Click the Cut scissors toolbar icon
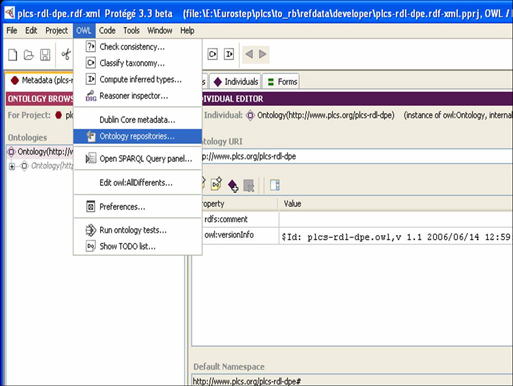513x386 pixels. pos(66,55)
